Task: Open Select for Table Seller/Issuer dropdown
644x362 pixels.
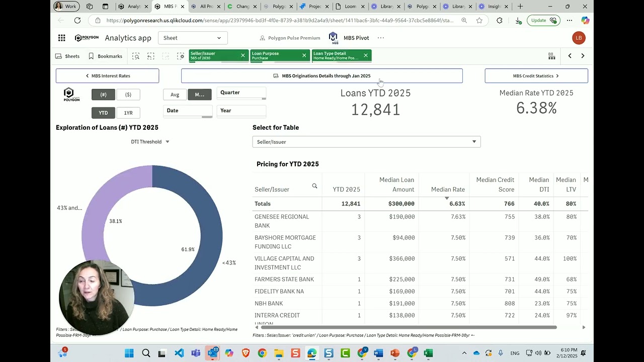Action: pos(366,142)
